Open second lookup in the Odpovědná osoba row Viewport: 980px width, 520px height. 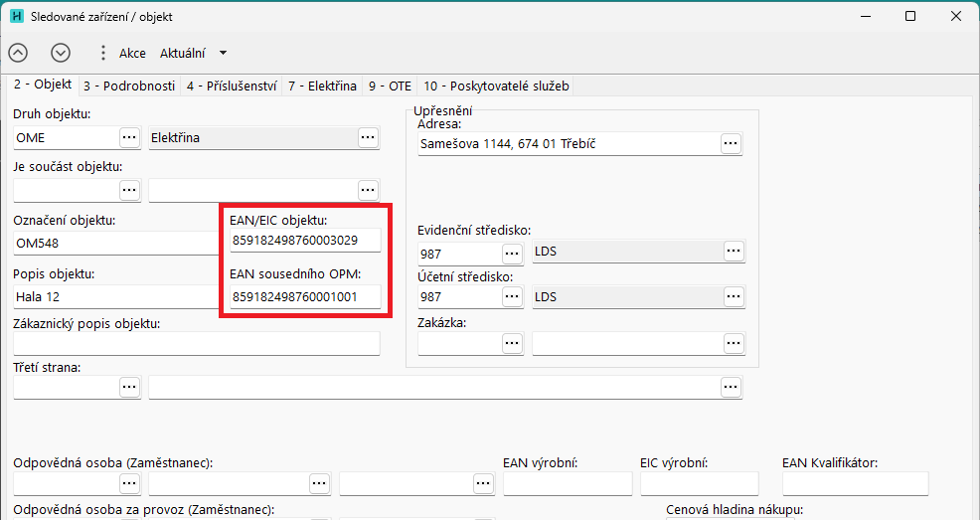tap(319, 483)
